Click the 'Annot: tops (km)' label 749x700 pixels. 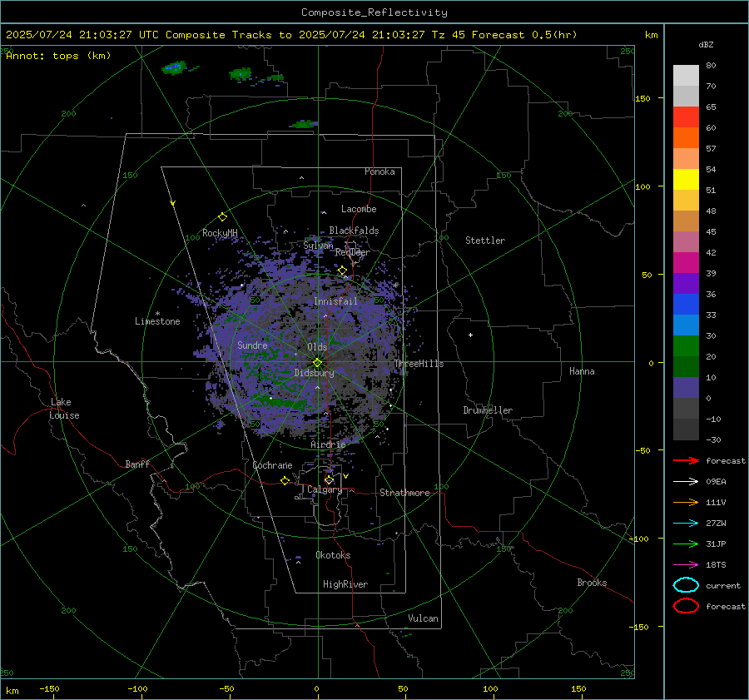pos(58,56)
